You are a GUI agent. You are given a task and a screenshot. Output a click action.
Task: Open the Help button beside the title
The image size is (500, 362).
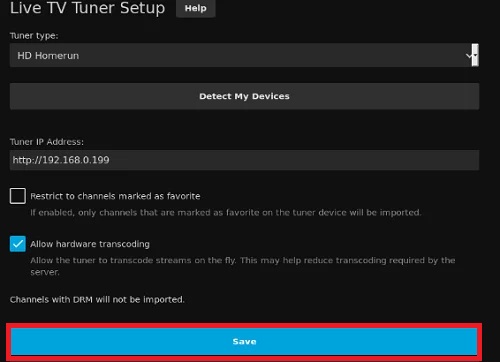click(196, 8)
